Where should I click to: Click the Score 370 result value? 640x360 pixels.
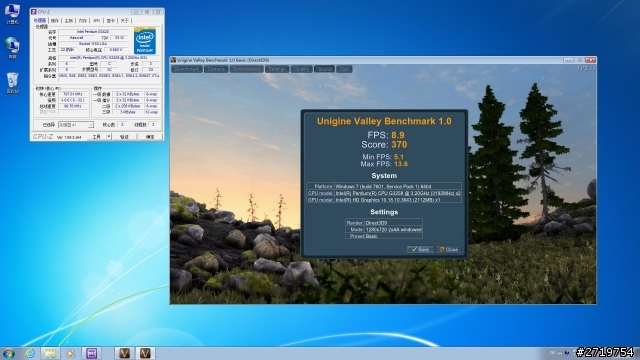(399, 144)
